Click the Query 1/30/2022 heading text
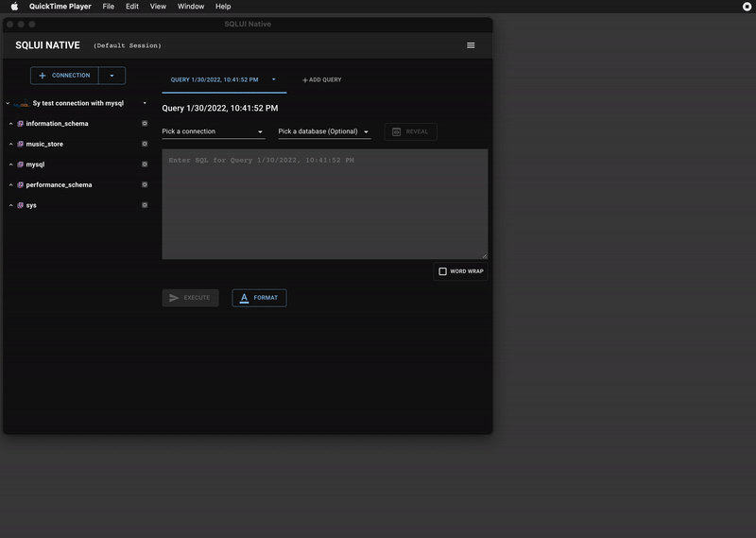The width and height of the screenshot is (756, 538). coord(220,108)
